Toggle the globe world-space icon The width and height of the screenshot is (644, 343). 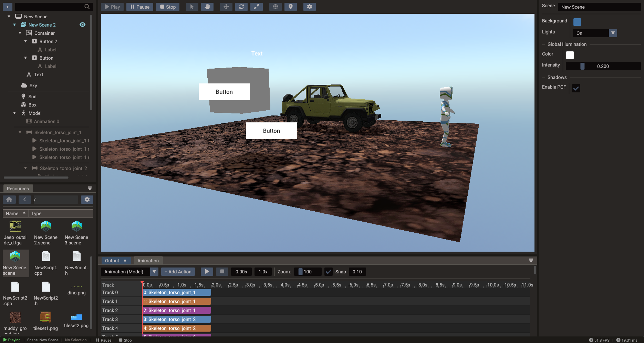275,7
